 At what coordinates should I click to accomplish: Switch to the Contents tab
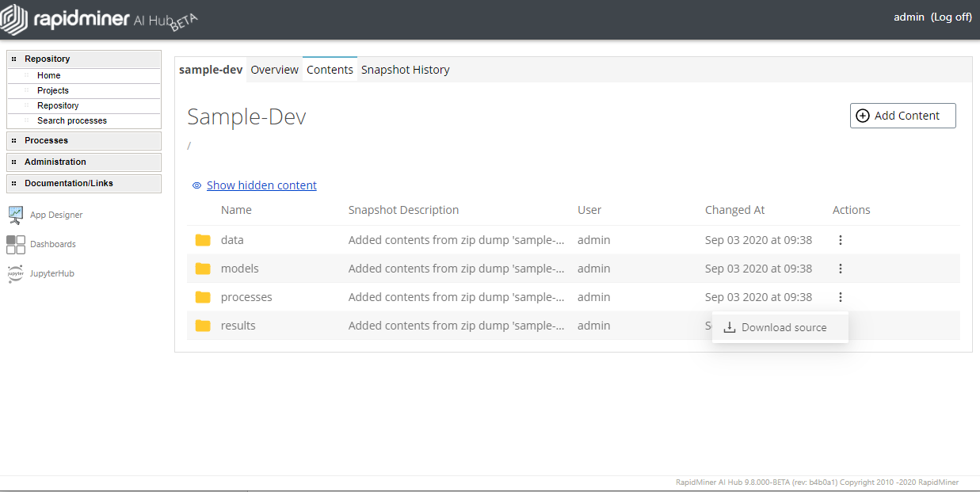(x=330, y=70)
